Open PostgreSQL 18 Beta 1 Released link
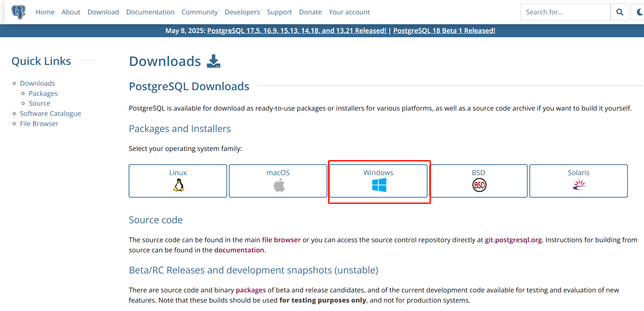644x311 pixels. point(444,31)
